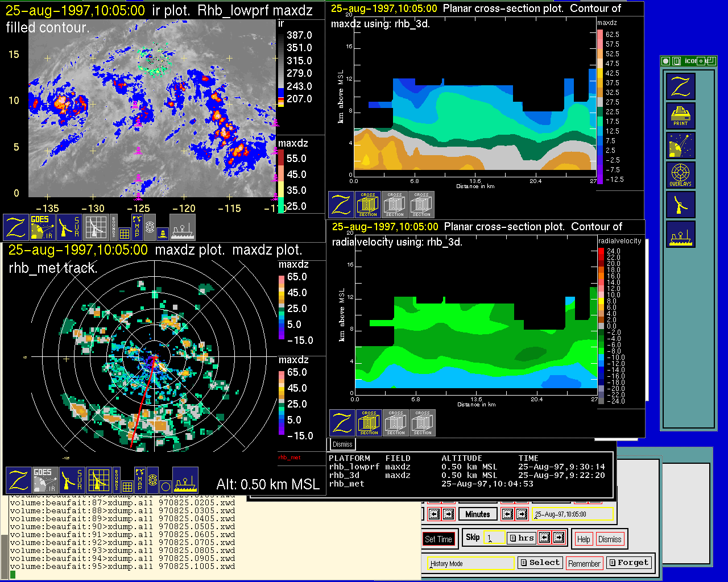Open the hrs skip-units dropdown

(522, 538)
